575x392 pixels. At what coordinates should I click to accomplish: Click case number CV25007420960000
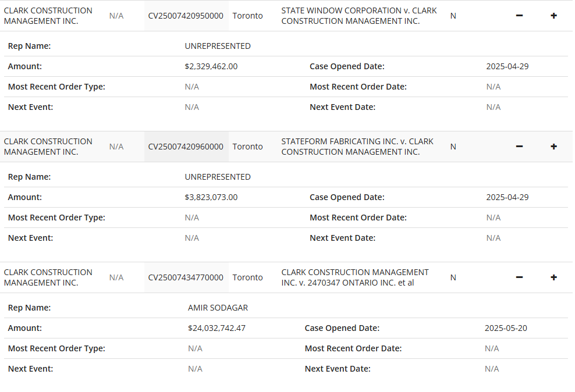click(186, 147)
